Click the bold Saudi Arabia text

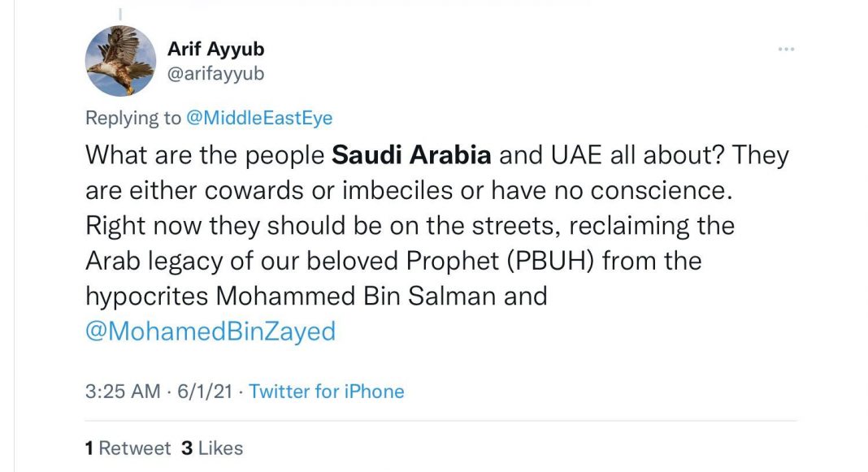coord(413,155)
